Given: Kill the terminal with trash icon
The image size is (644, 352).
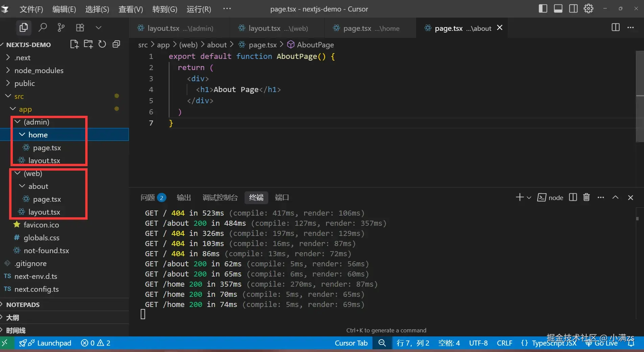Looking at the screenshot, I should pyautogui.click(x=586, y=197).
